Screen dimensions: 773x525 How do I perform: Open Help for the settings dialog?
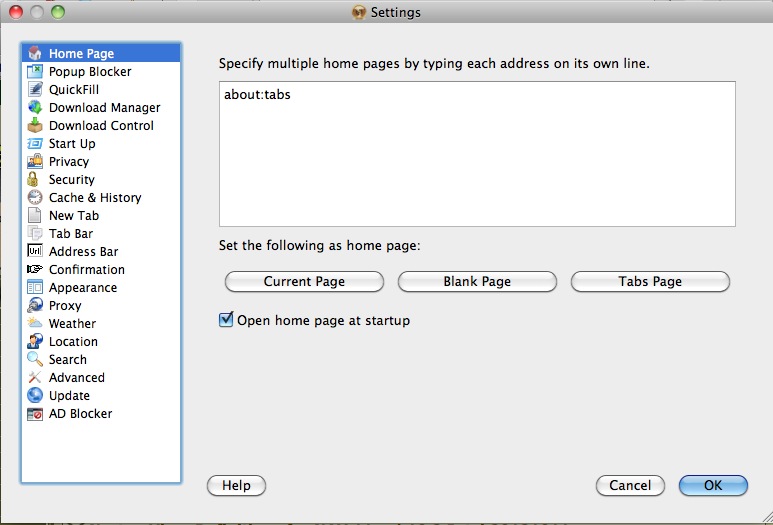click(x=236, y=486)
